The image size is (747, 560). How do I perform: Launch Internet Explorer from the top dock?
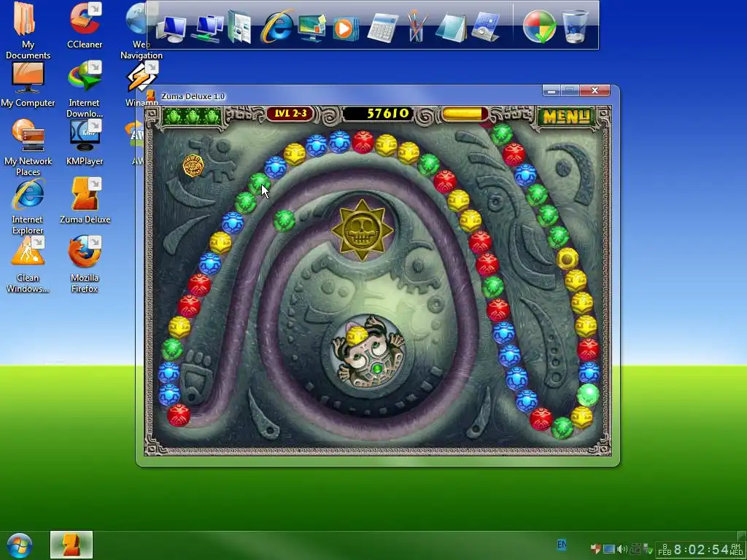pos(276,27)
